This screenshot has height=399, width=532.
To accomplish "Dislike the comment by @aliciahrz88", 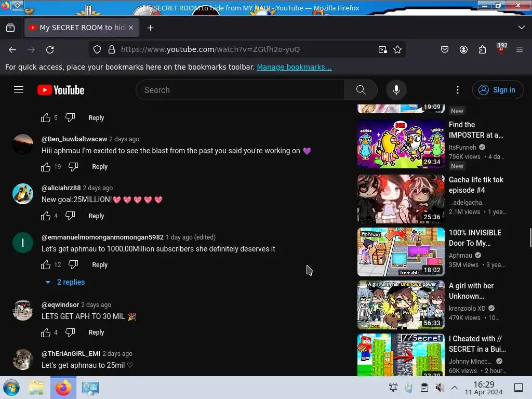I will pyautogui.click(x=70, y=216).
